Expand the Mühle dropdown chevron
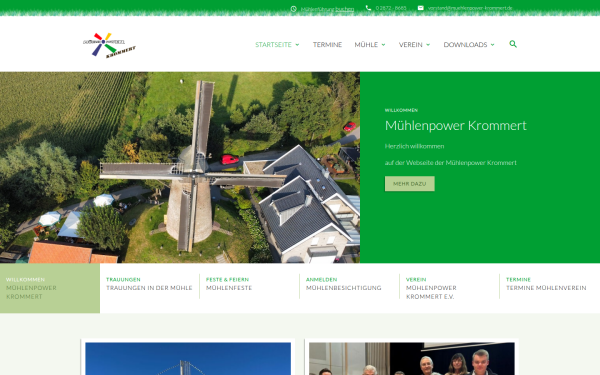600x375 pixels. pyautogui.click(x=383, y=45)
